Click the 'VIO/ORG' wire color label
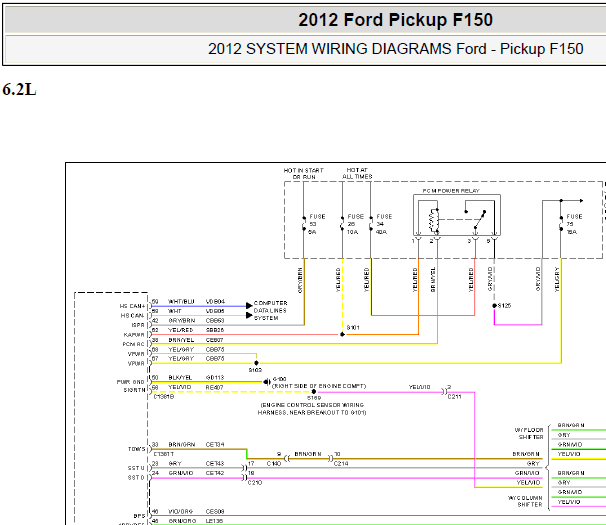 pyautogui.click(x=180, y=511)
